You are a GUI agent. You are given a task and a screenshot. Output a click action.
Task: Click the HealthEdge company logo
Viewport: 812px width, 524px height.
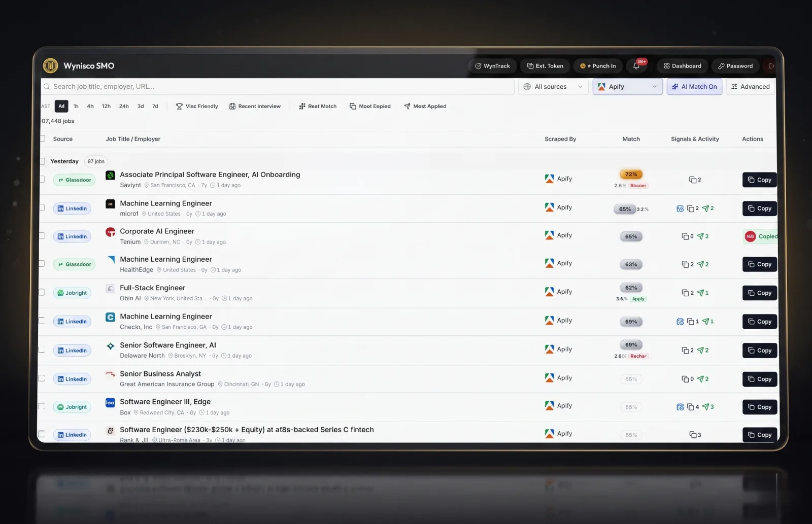click(x=111, y=260)
